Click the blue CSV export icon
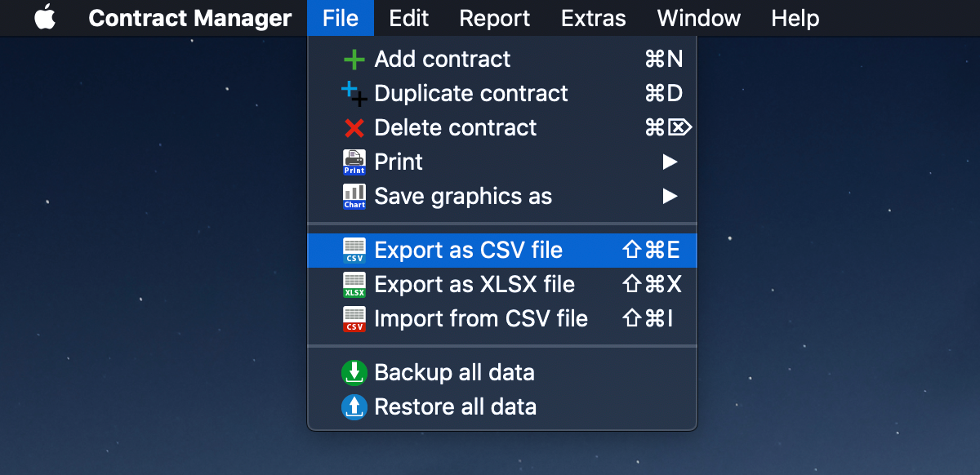This screenshot has height=475, width=980. click(x=354, y=251)
